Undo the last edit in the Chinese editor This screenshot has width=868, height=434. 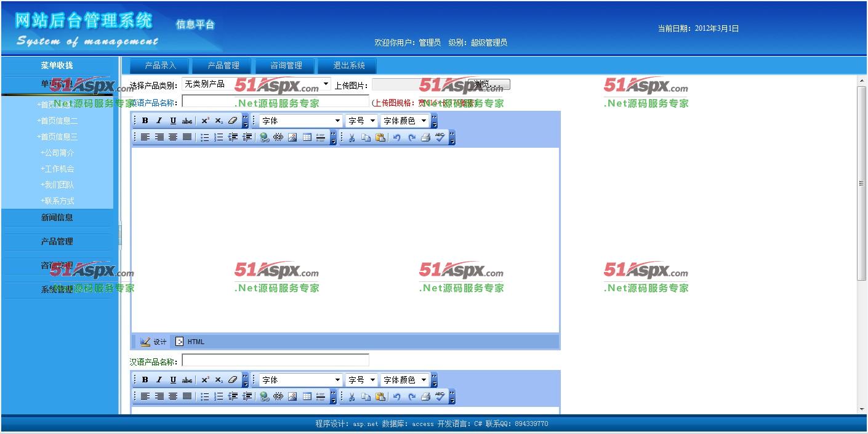tap(397, 396)
